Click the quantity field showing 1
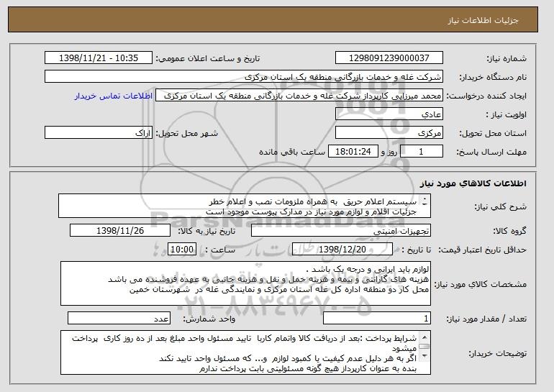Screen dimensions: 554x392 (x=377, y=318)
